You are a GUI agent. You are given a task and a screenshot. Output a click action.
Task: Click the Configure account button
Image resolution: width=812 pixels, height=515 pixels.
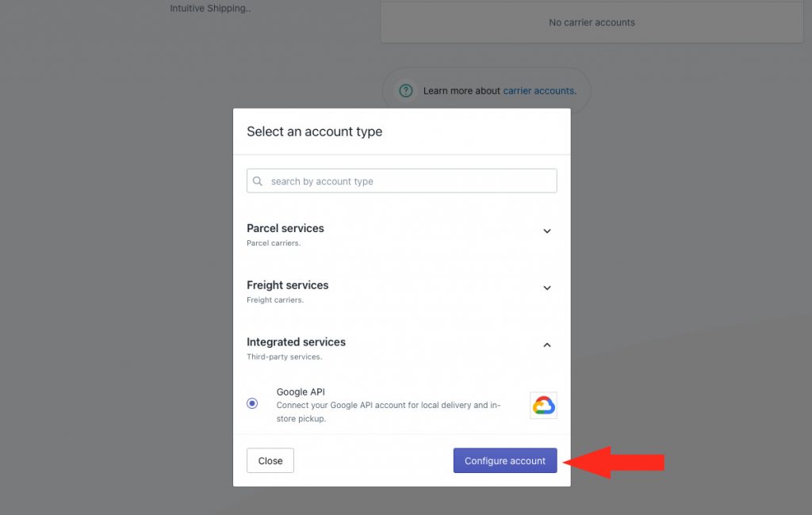pyautogui.click(x=505, y=460)
